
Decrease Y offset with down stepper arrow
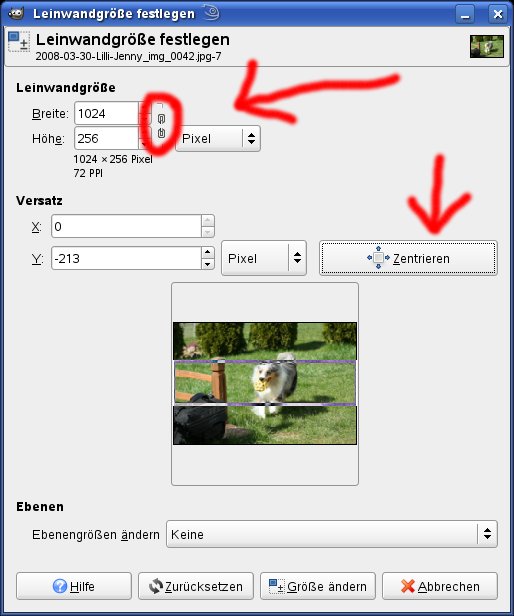(x=208, y=264)
